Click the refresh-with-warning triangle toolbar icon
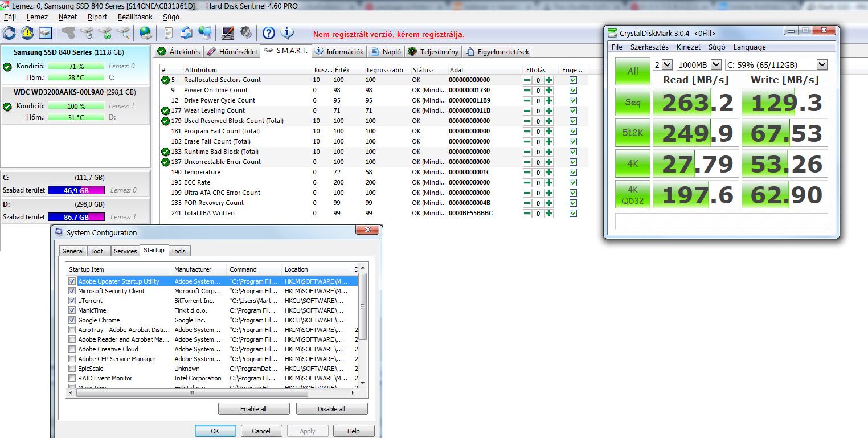The image size is (868, 438). click(27, 32)
